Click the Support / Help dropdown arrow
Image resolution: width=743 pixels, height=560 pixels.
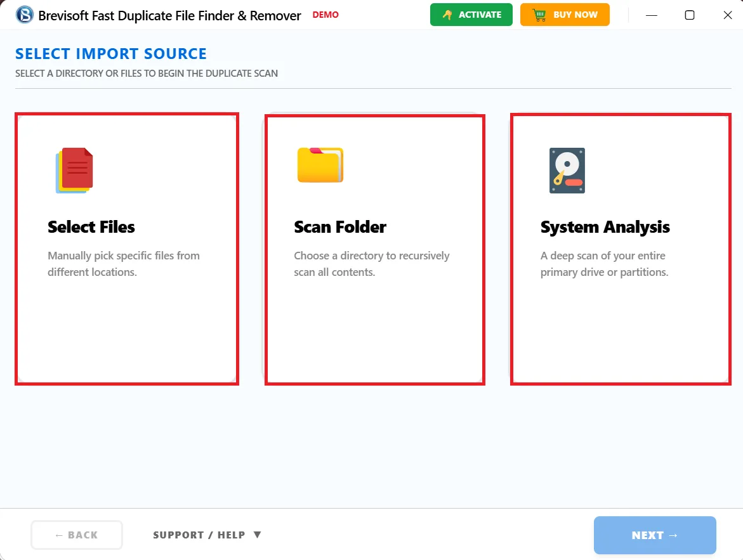click(258, 535)
